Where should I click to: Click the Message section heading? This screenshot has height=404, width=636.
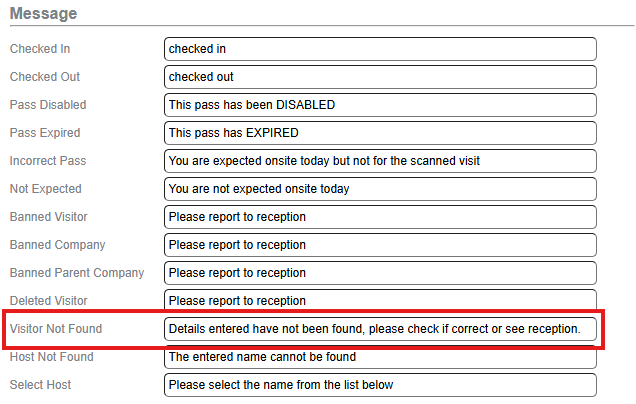pyautogui.click(x=42, y=13)
